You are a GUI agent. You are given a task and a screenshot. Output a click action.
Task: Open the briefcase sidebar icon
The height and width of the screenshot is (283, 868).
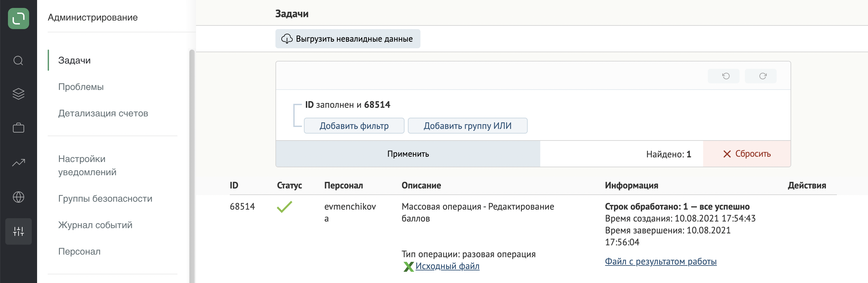coord(18,128)
